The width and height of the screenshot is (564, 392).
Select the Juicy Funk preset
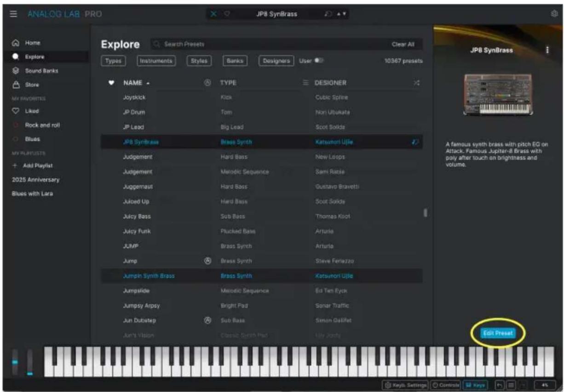coord(261,231)
